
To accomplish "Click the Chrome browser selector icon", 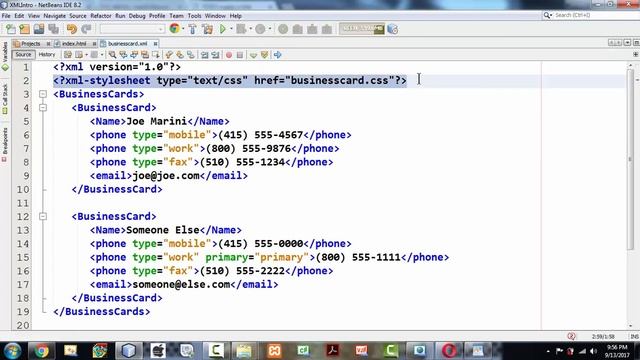I will 174,29.
